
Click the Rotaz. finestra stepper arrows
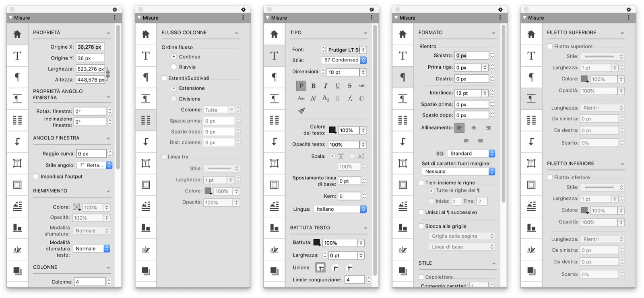tap(109, 111)
